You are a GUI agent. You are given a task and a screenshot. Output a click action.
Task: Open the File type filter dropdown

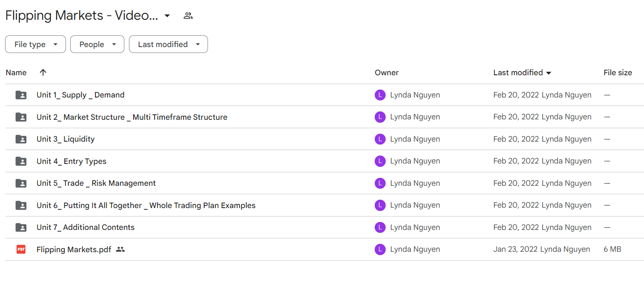(35, 44)
